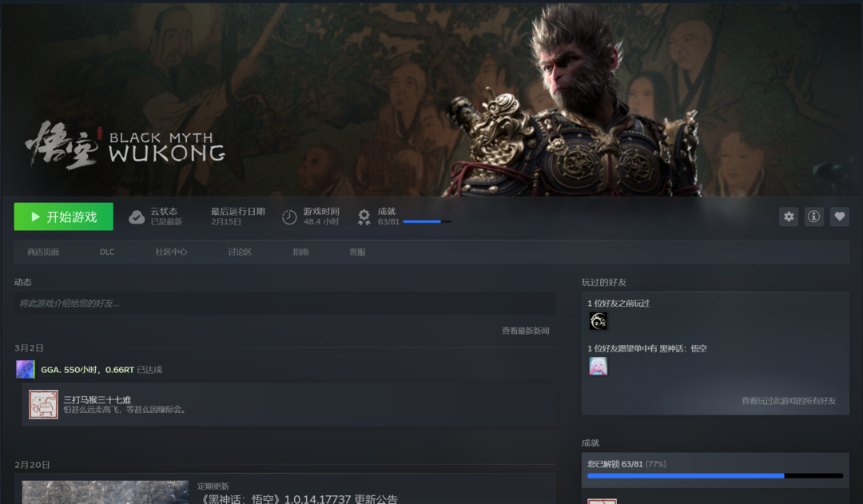Click the 2月20日 date heading
863x504 pixels.
pos(32,464)
